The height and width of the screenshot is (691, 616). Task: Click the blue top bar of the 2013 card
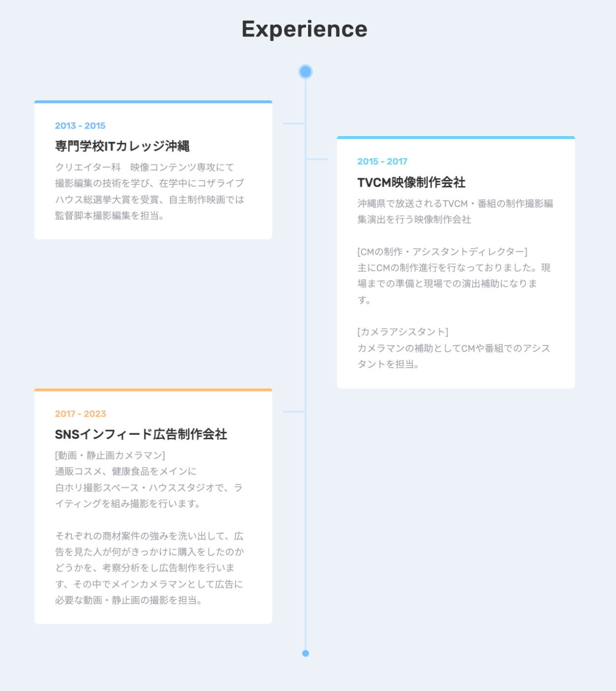click(153, 102)
